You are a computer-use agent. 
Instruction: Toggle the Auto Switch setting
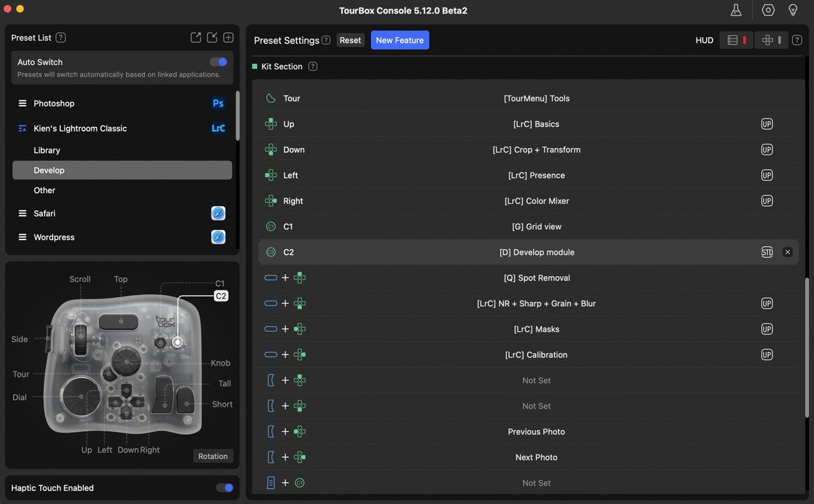coord(218,62)
